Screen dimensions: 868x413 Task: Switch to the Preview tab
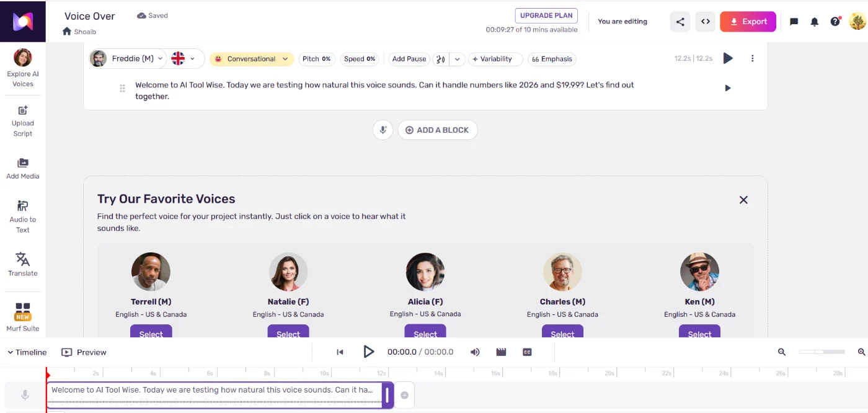pos(84,352)
